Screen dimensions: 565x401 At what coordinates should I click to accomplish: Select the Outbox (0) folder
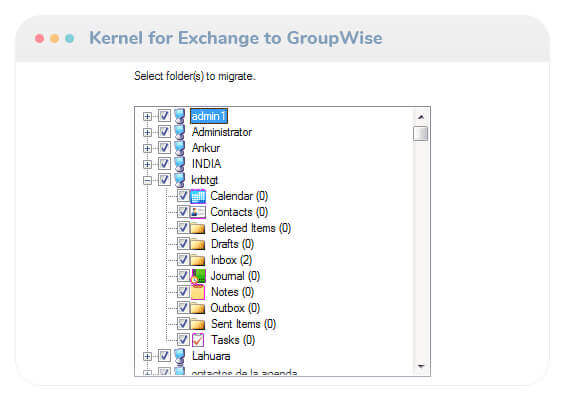[x=235, y=308]
